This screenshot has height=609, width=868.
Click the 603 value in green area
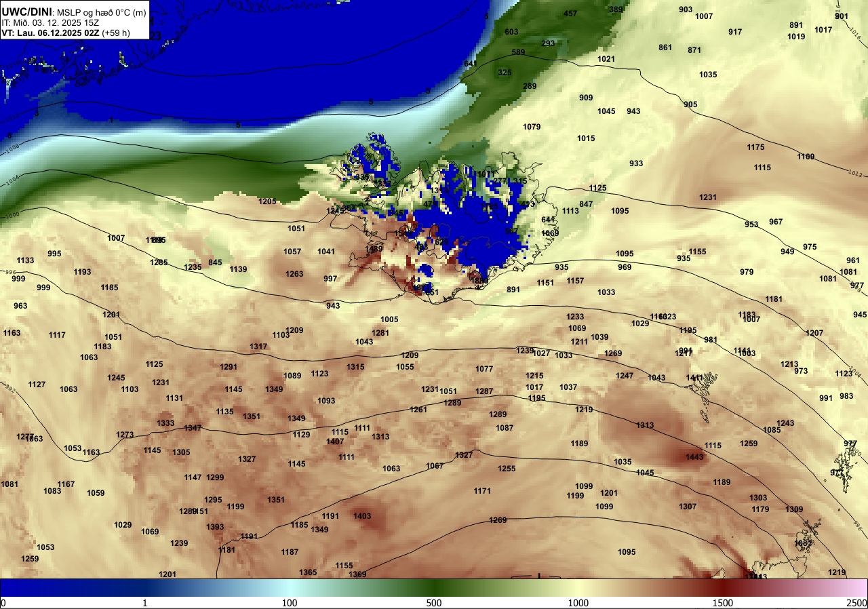(x=511, y=32)
